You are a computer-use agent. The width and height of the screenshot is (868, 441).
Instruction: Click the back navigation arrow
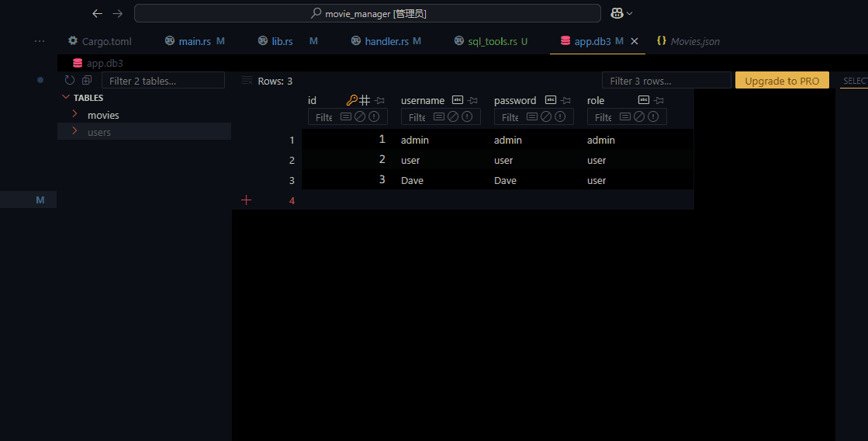pos(97,13)
